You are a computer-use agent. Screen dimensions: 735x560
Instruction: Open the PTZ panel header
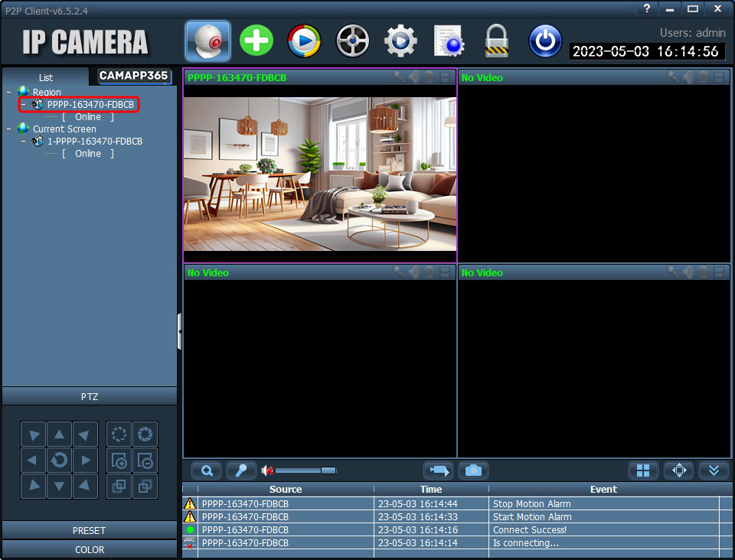(90, 396)
